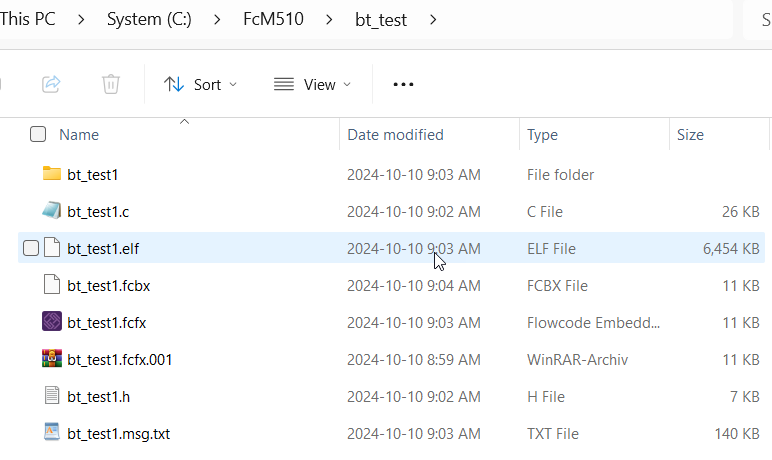Viewport: 772px width, 460px height.
Task: Select the bt_test1.msg.txt file icon
Action: (52, 433)
